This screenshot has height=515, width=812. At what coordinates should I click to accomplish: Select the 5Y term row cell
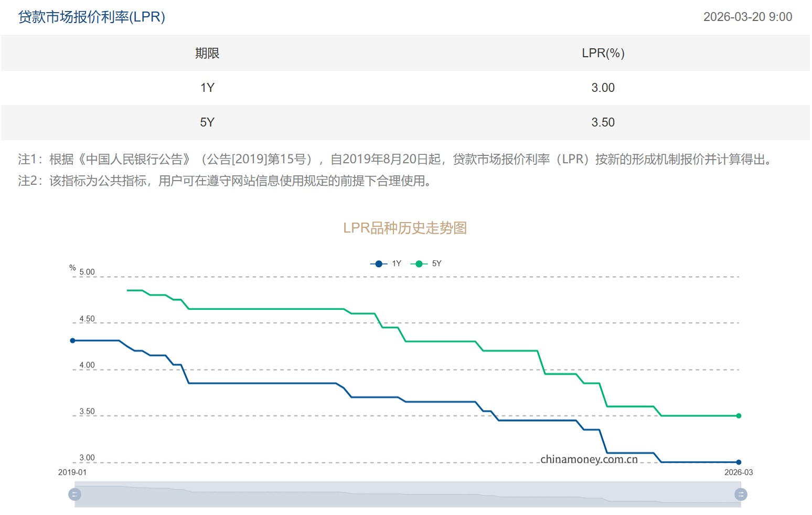pos(207,122)
